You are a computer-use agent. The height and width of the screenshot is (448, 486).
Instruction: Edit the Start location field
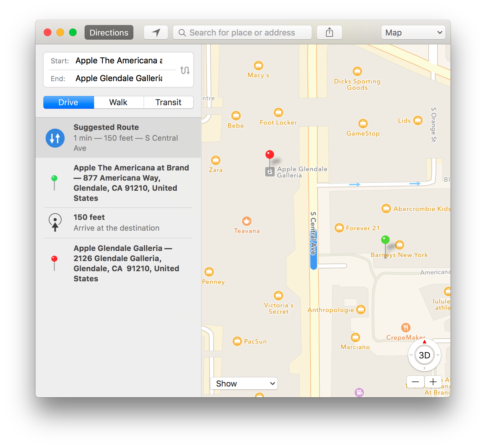(119, 61)
